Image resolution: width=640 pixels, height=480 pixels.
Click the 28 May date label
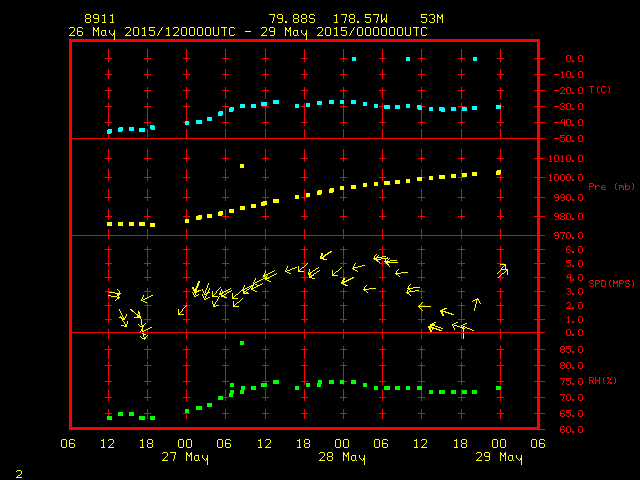click(342, 457)
